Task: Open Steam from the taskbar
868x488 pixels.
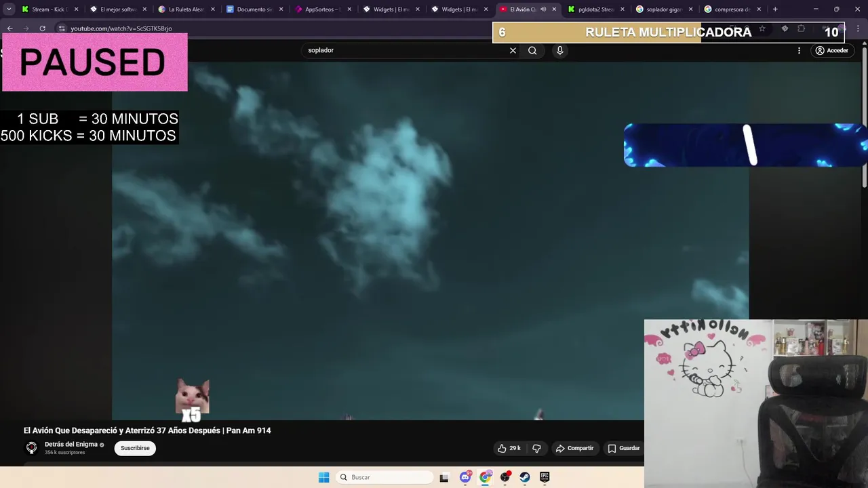Action: coord(525,477)
